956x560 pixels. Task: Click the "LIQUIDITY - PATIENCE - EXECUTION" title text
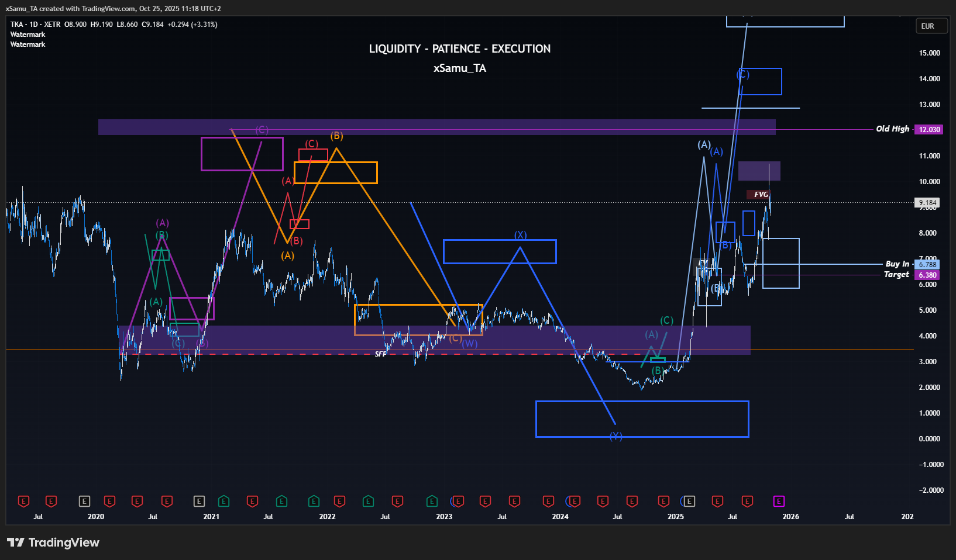460,49
